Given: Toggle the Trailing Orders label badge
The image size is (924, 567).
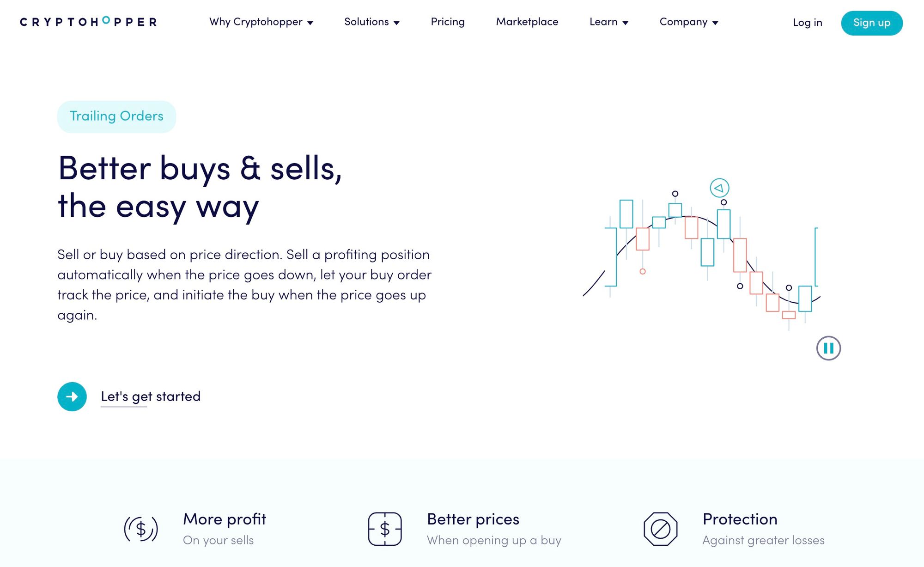Looking at the screenshot, I should 117,116.
